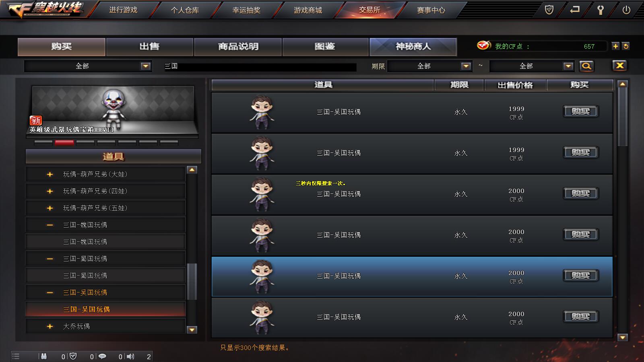The height and width of the screenshot is (362, 644).
Task: Click the speaker volume icon in status bar
Action: pyautogui.click(x=130, y=356)
